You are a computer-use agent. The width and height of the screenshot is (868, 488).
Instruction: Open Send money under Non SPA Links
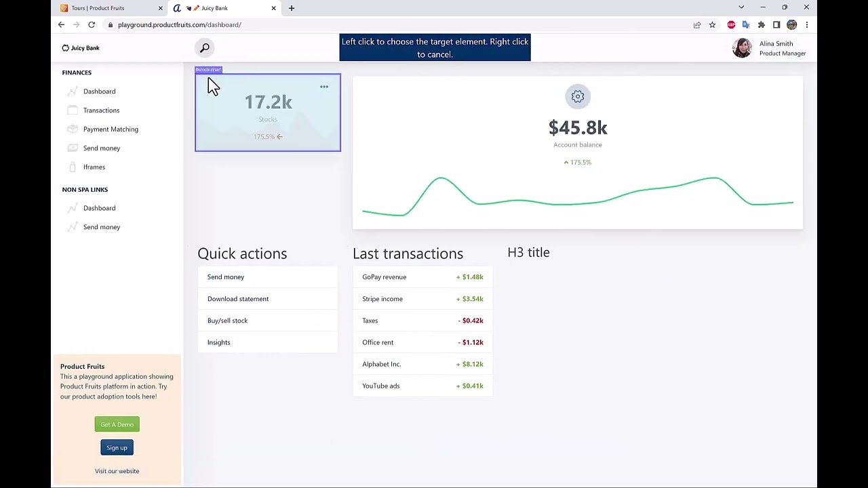point(102,227)
